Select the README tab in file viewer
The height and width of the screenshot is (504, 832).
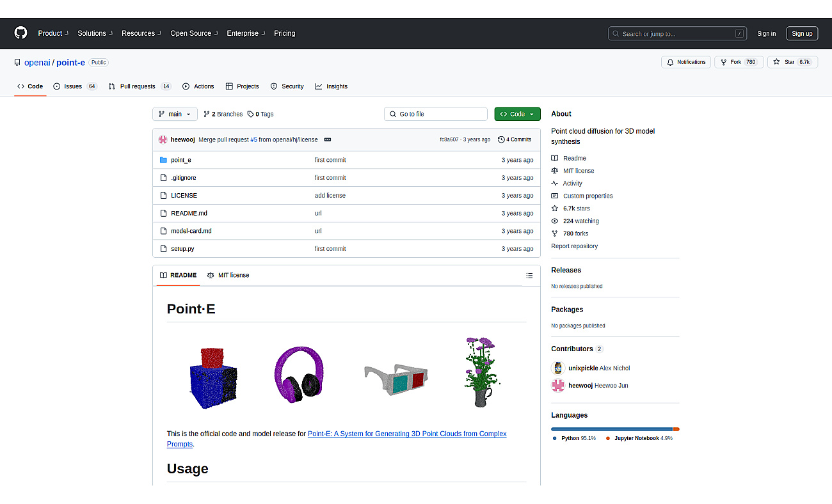tap(179, 276)
